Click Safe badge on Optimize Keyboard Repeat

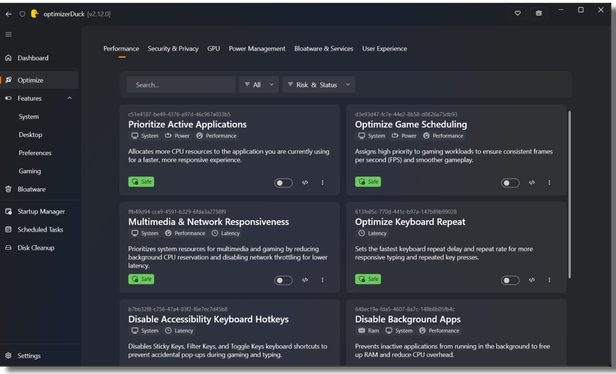pyautogui.click(x=368, y=279)
